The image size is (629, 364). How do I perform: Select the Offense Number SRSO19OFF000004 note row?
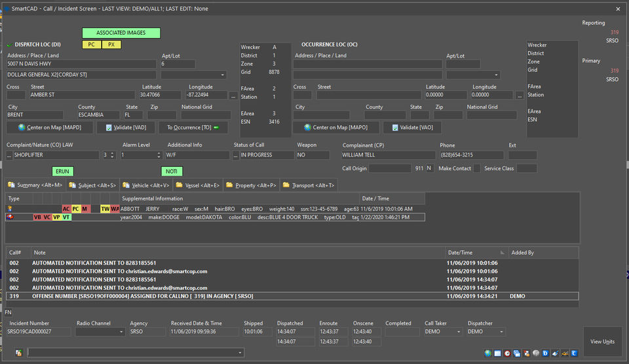(292, 297)
